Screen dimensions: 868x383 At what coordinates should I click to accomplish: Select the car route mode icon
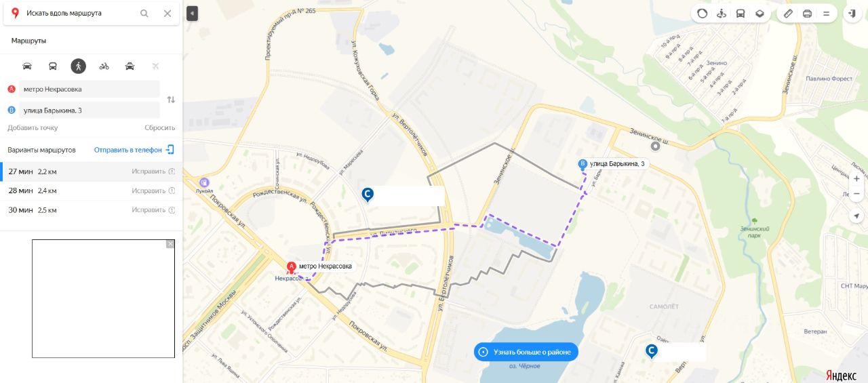click(27, 66)
